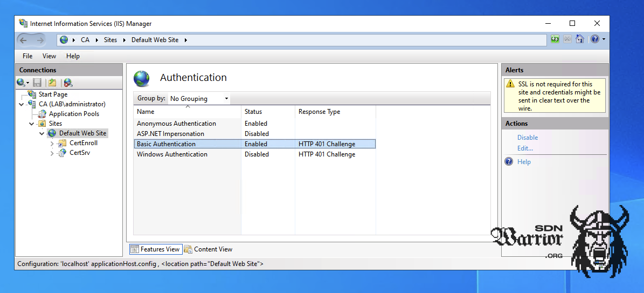This screenshot has height=293, width=644.
Task: Open the Group by No Grouping dropdown
Action: [x=199, y=99]
